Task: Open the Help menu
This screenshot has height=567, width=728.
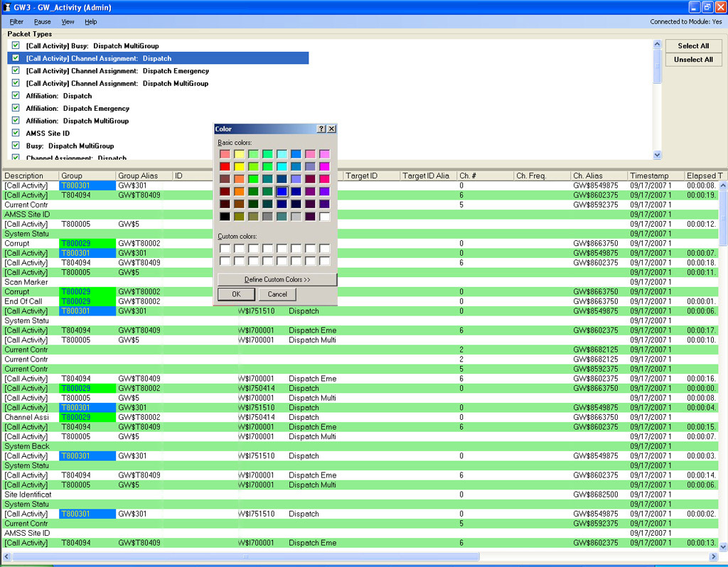Action: pos(91,21)
